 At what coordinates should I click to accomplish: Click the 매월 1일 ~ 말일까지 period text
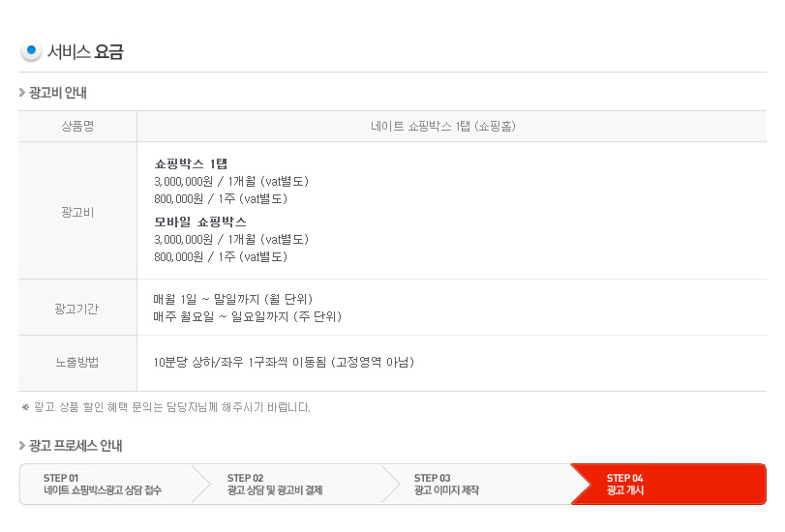(233, 299)
